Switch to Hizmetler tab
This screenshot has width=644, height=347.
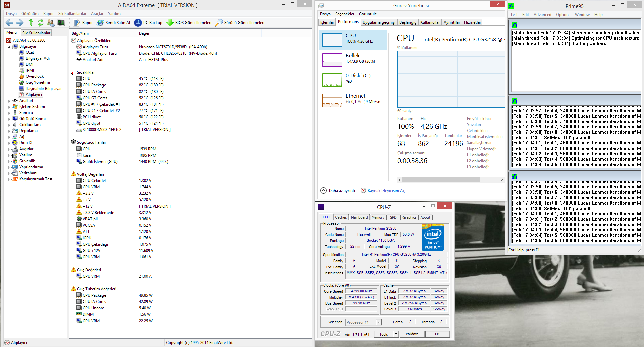coord(472,22)
